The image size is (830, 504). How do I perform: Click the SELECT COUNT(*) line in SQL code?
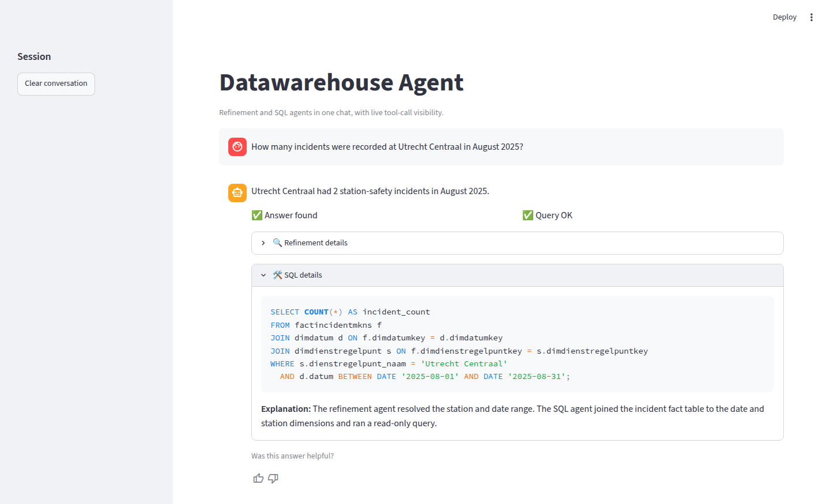tap(350, 312)
